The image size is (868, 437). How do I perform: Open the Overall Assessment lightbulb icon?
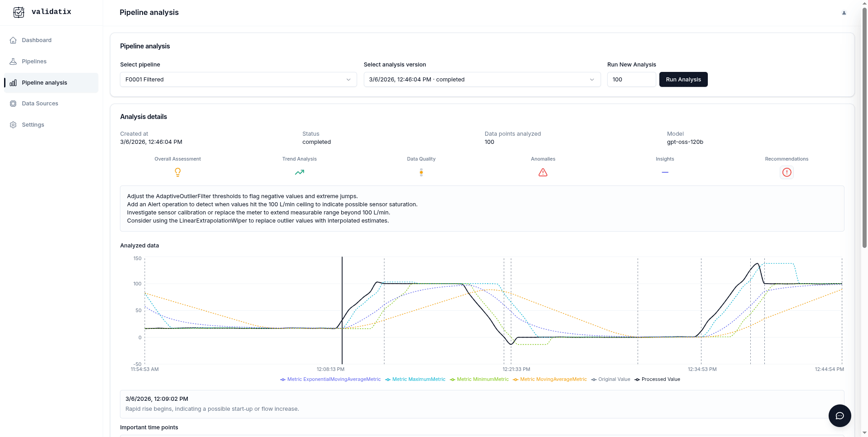click(177, 172)
